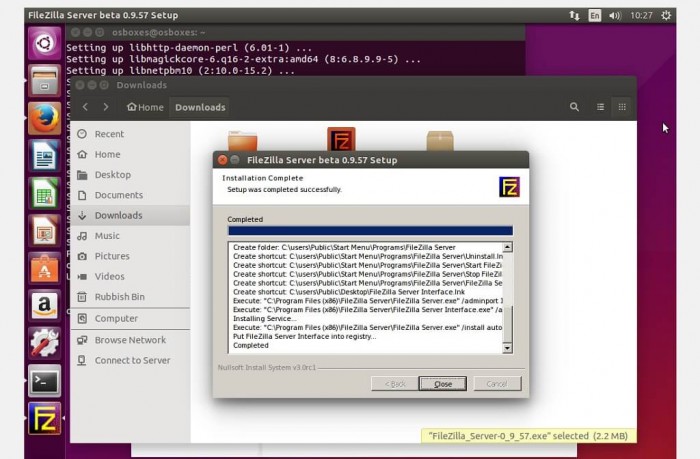
Task: Select the orange folder in Downloads
Action: point(242,141)
